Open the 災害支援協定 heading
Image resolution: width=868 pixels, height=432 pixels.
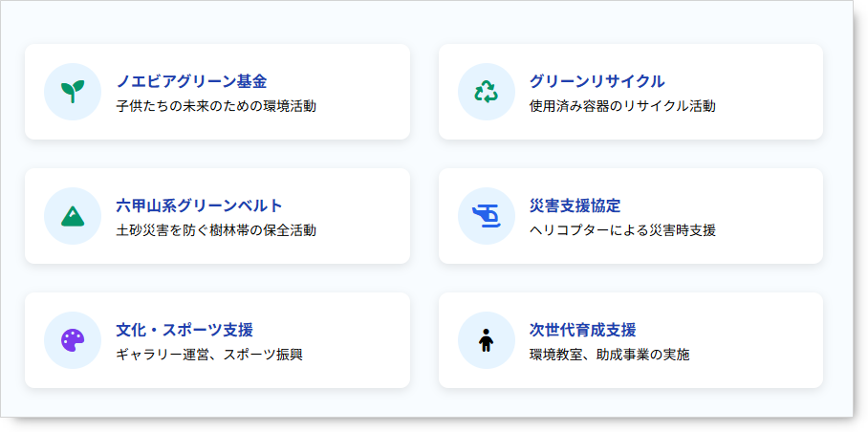[575, 205]
